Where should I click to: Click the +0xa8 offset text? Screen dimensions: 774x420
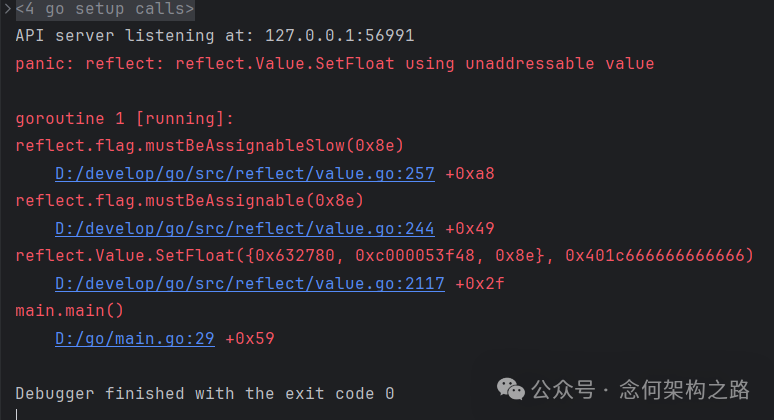(x=470, y=173)
